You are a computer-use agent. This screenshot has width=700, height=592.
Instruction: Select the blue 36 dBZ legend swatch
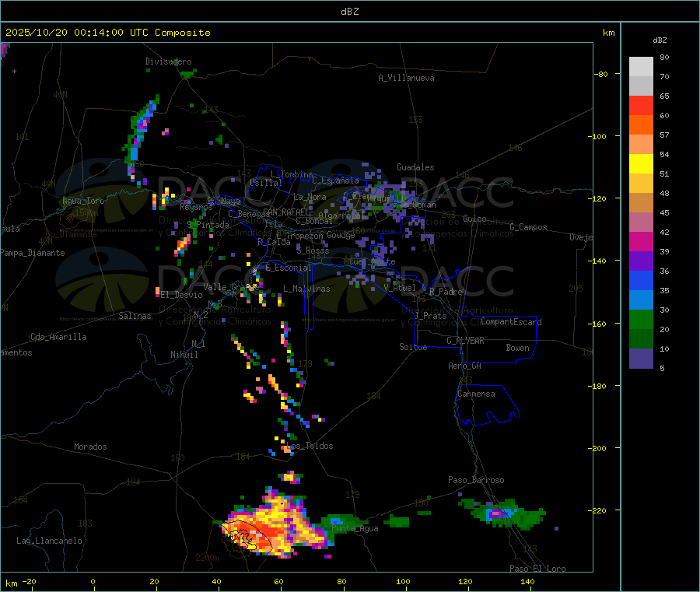(641, 280)
